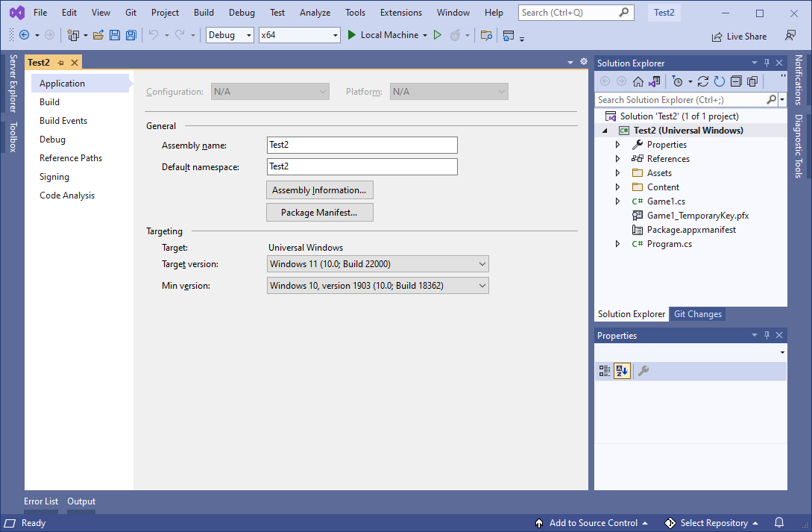Click the Solution Explorer search magnifier icon
This screenshot has height=532, width=812.
pos(771,99)
